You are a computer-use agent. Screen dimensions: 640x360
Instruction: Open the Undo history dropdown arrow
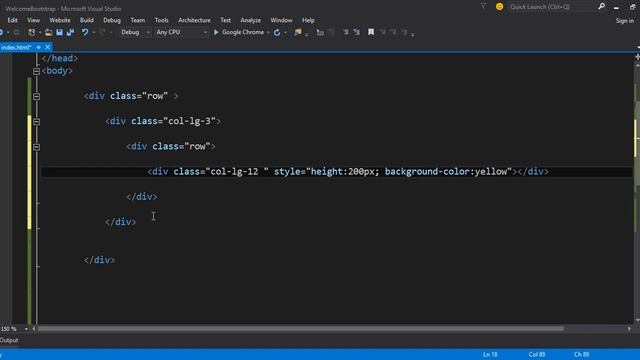[93, 32]
